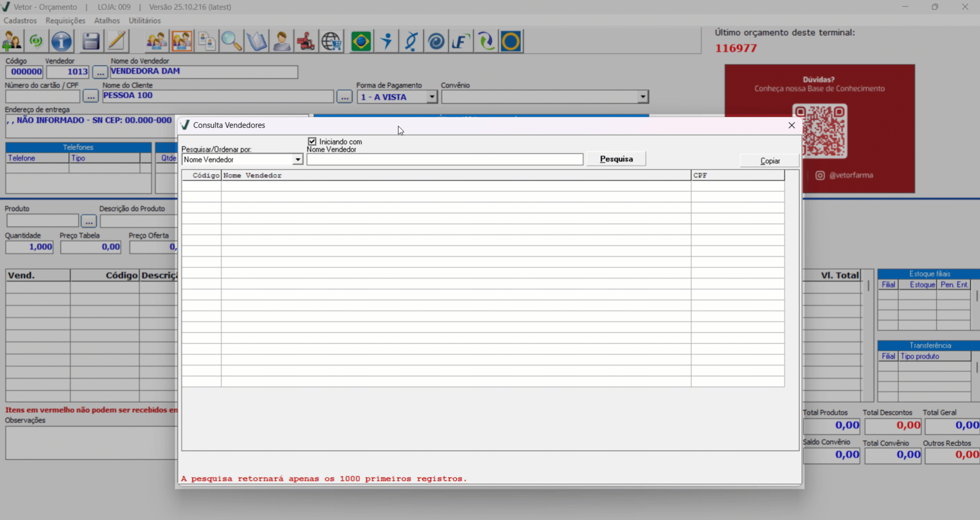This screenshot has width=980, height=520.
Task: Click the Nome Vendedor search text field
Action: pos(445,160)
